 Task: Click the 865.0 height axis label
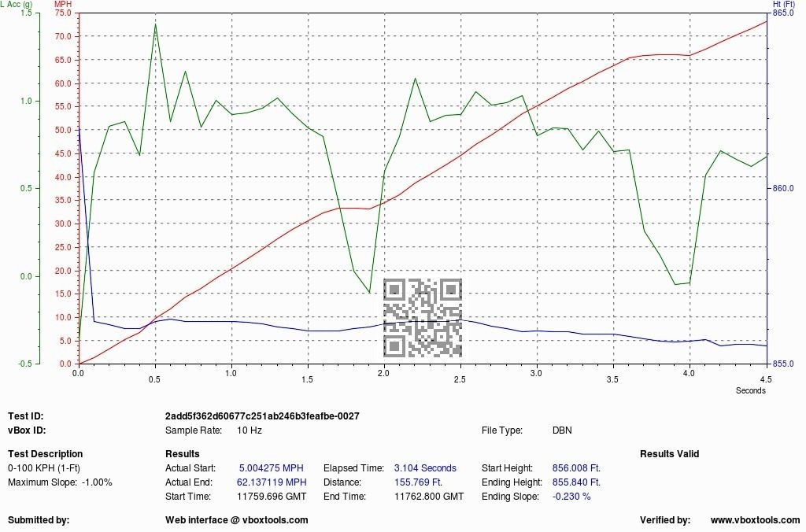(x=783, y=13)
